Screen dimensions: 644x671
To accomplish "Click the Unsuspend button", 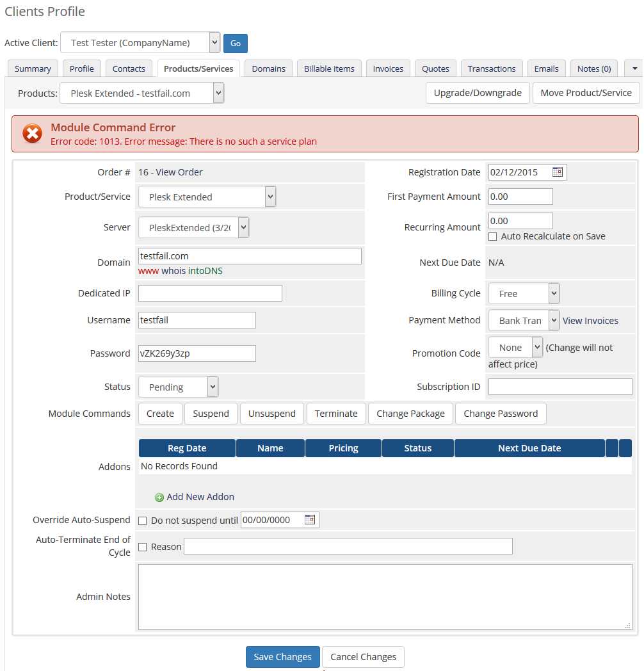I will pos(271,414).
